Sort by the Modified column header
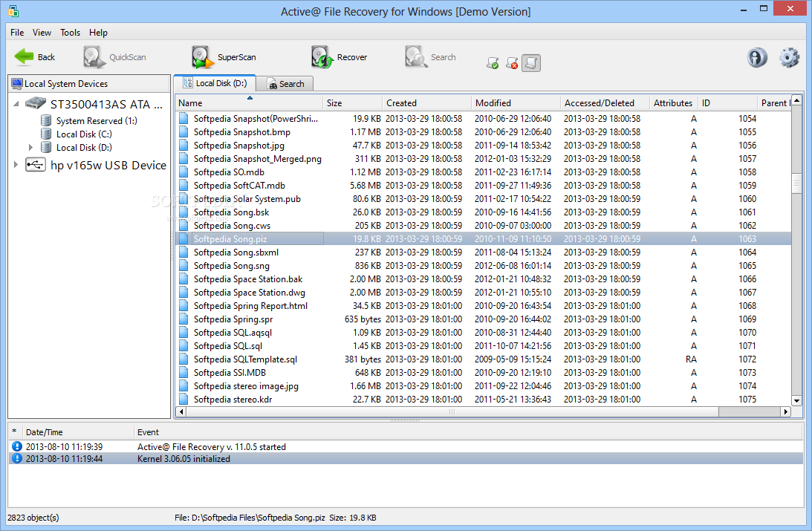The height and width of the screenshot is (531, 812). point(516,103)
